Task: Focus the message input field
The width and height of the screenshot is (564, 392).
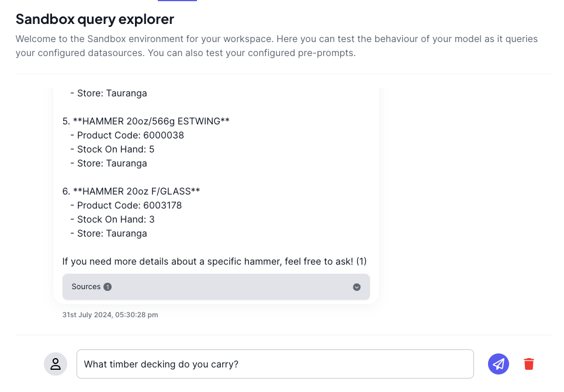Action: pos(275,364)
